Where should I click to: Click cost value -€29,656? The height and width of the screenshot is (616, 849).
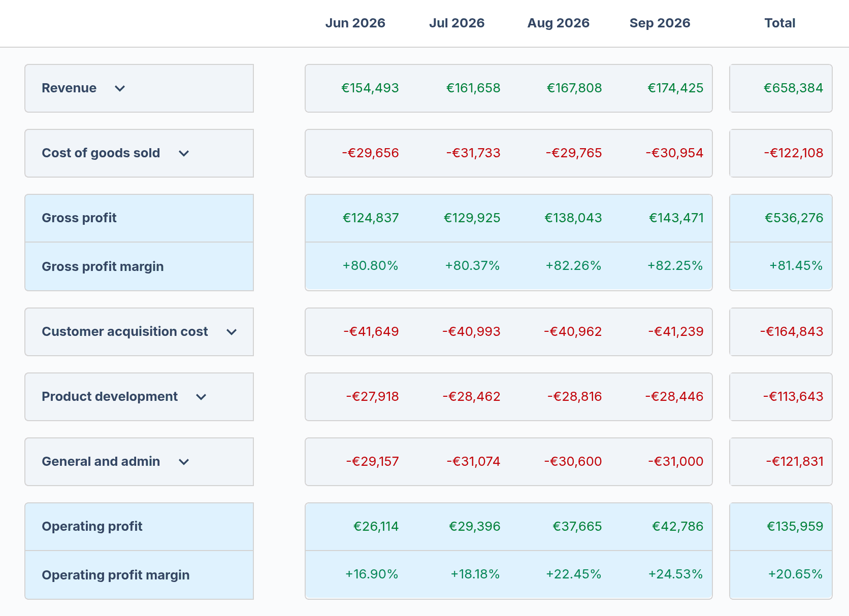[370, 153]
